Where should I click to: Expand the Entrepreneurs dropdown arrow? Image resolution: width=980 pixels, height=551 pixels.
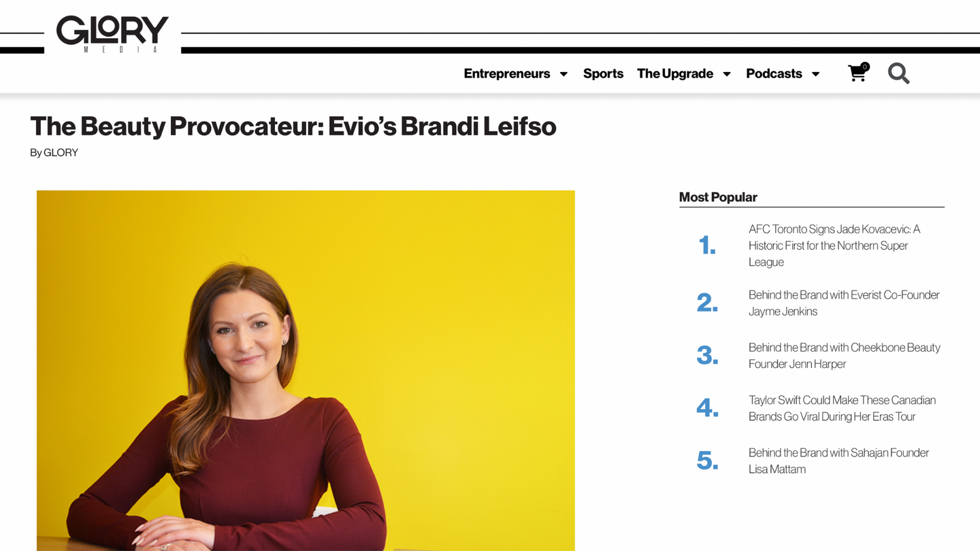(x=563, y=74)
